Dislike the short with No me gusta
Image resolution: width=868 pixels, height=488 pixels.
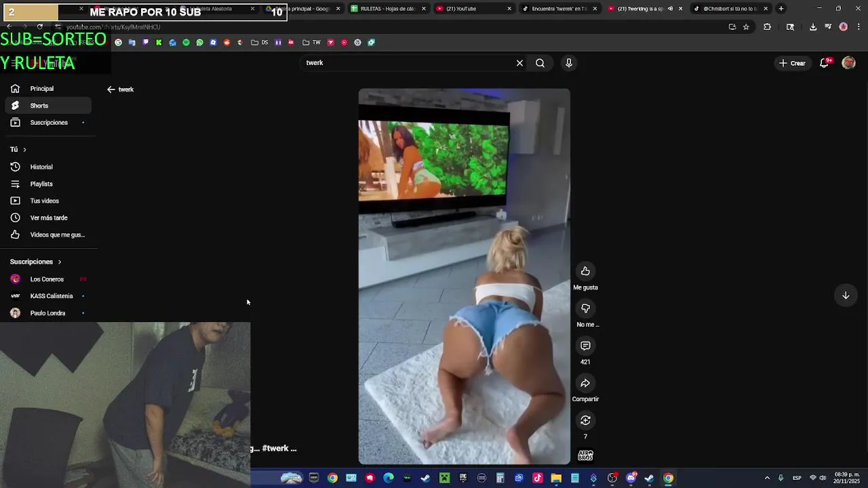click(x=585, y=308)
